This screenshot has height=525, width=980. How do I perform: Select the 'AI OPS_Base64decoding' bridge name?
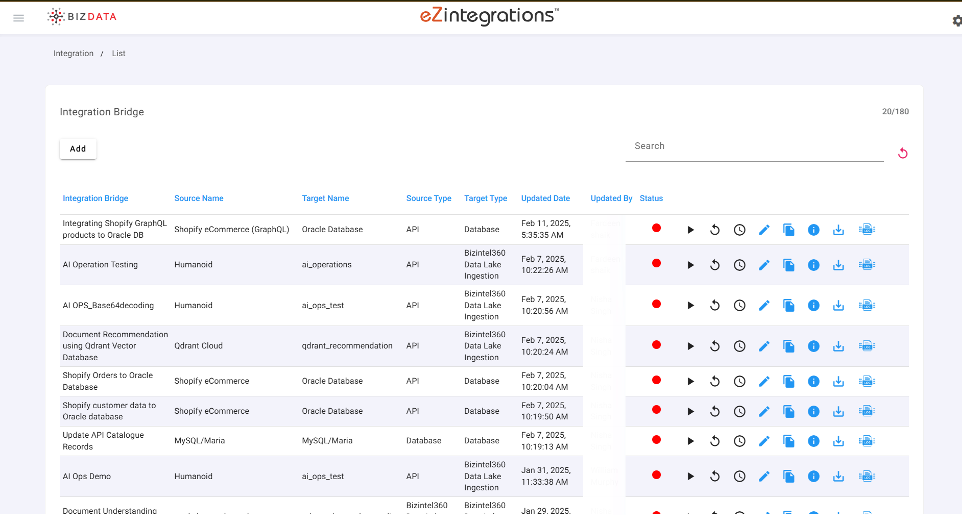[x=108, y=306]
